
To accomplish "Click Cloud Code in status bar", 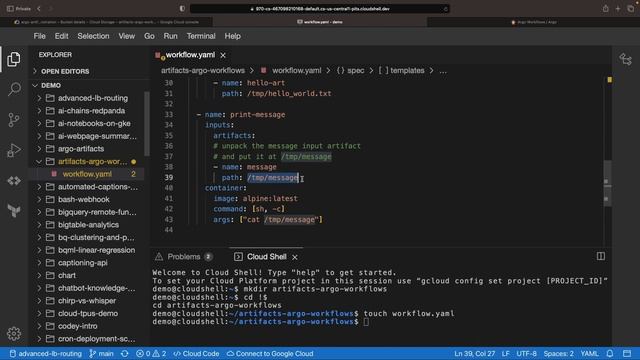I will pos(196,354).
